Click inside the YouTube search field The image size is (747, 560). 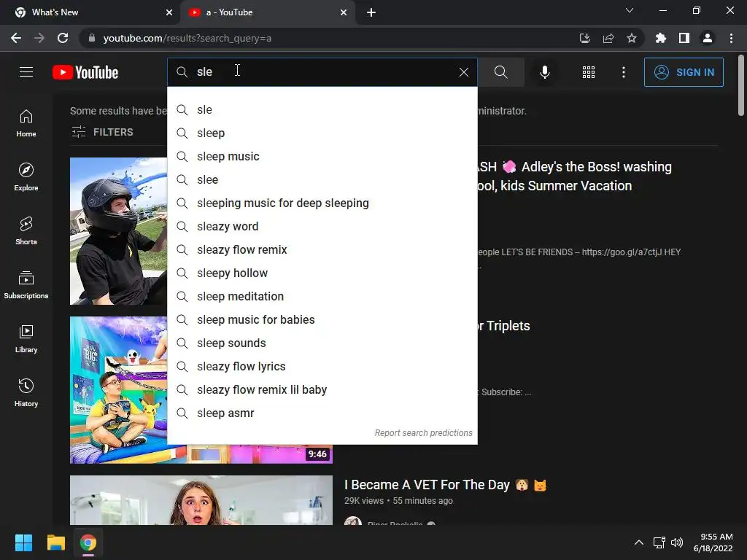coord(324,72)
